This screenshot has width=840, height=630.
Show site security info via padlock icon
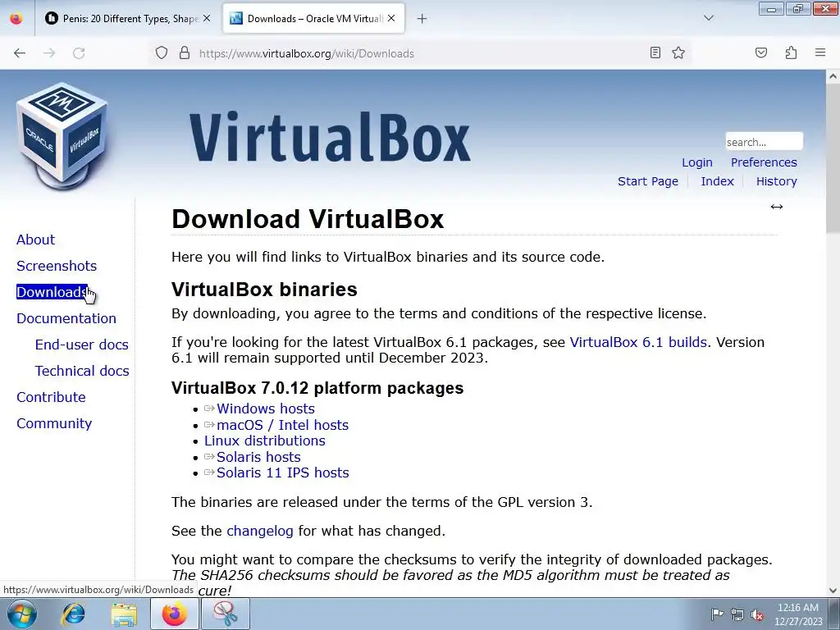tap(185, 53)
